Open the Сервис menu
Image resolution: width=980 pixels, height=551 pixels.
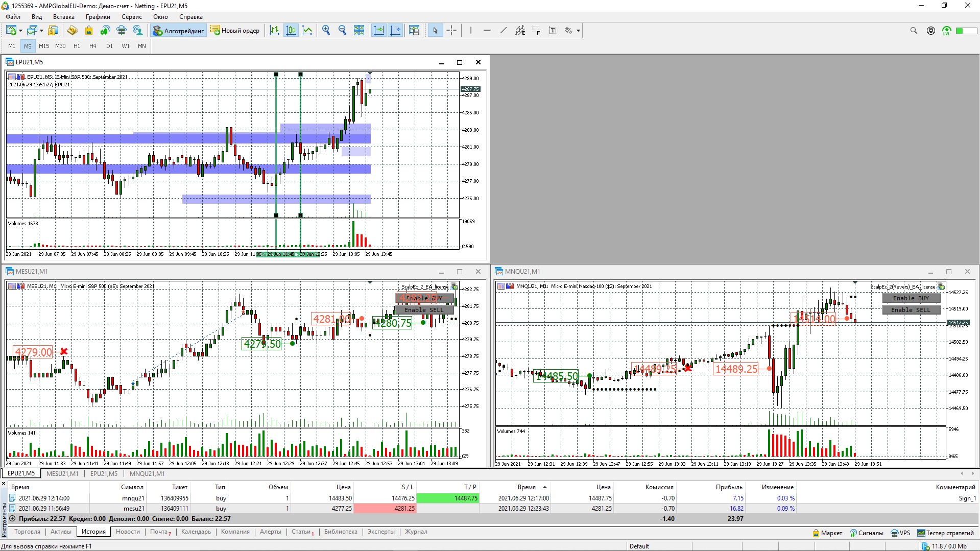pyautogui.click(x=132, y=17)
